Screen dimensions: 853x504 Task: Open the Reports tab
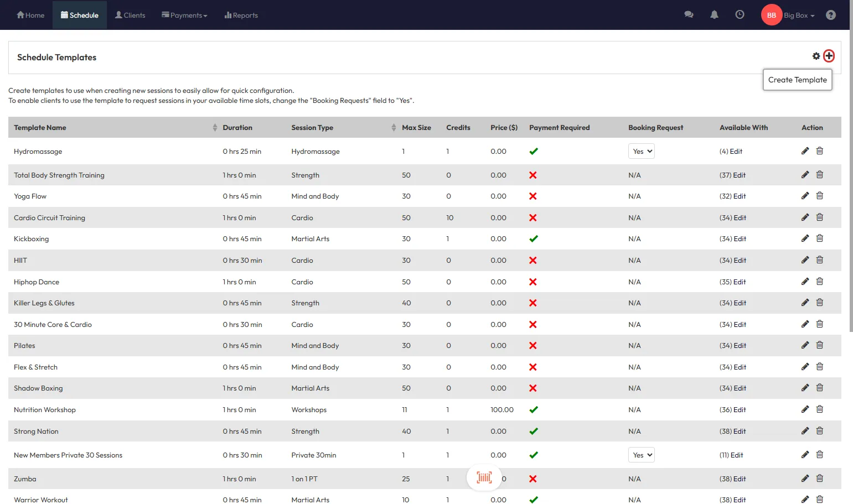pos(241,15)
